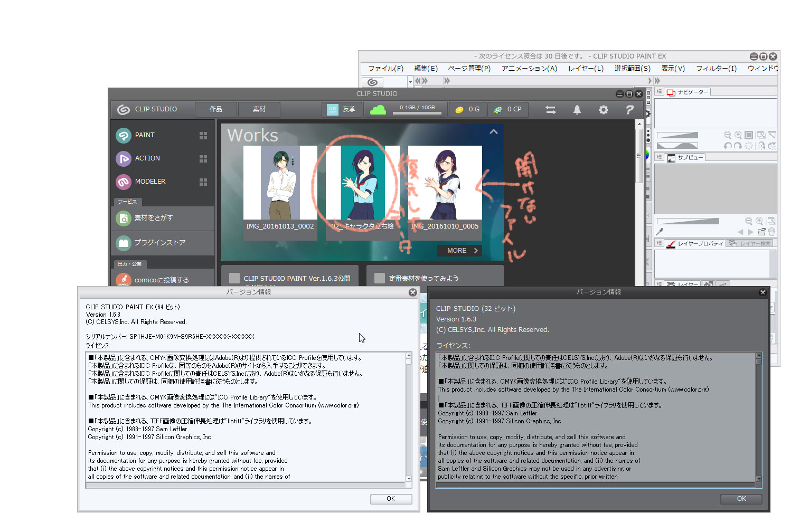The height and width of the screenshot is (532, 800).
Task: Open the 編集(E) menu
Action: [x=426, y=69]
